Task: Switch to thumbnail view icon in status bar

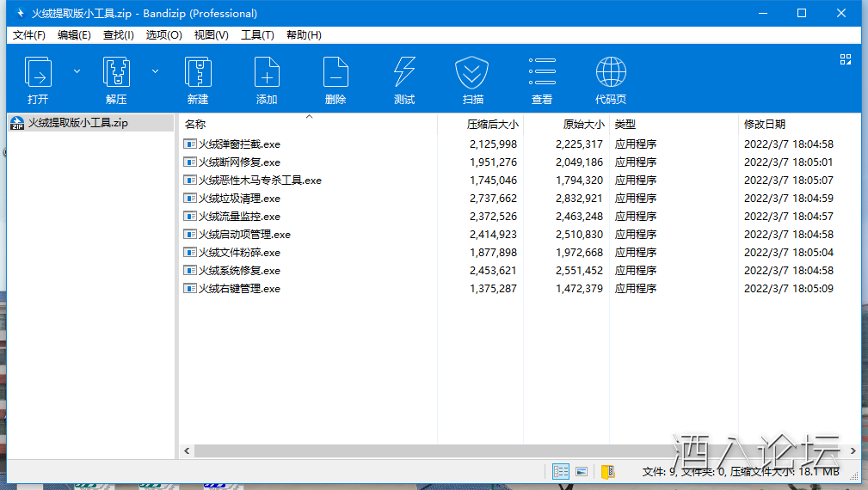Action: point(582,472)
